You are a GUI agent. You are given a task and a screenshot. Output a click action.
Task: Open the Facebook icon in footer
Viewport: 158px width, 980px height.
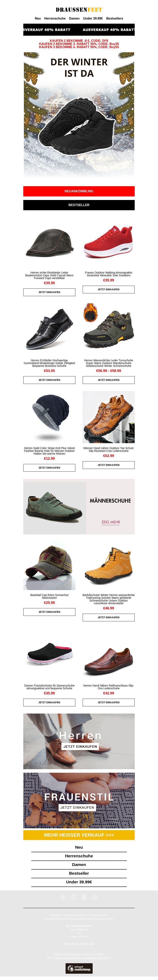pyautogui.click(x=63, y=897)
